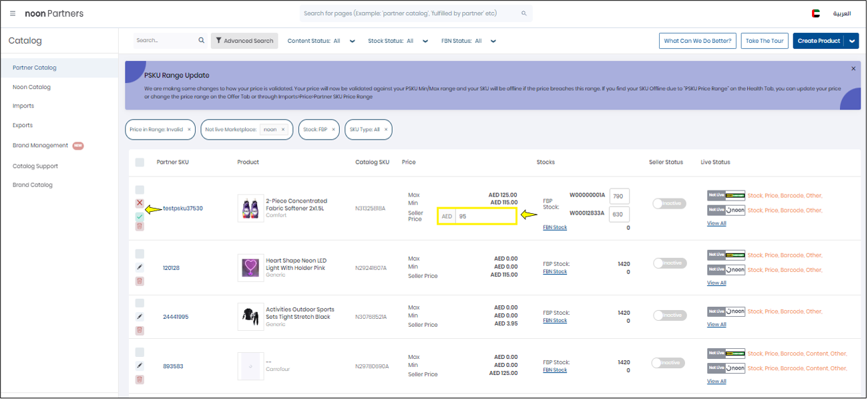Open the Content Status dropdown

tap(352, 41)
